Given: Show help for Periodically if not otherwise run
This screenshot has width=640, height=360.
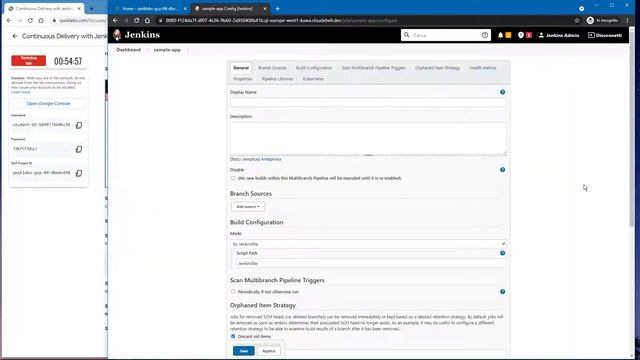Looking at the screenshot, I should click(502, 292).
